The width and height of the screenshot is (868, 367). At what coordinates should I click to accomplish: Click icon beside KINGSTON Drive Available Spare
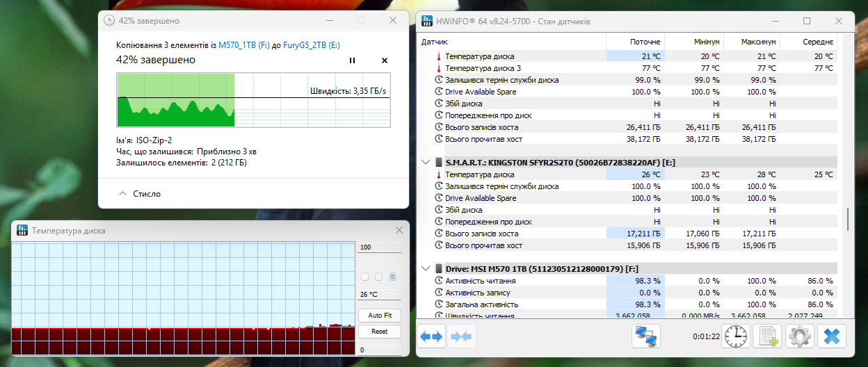438,198
